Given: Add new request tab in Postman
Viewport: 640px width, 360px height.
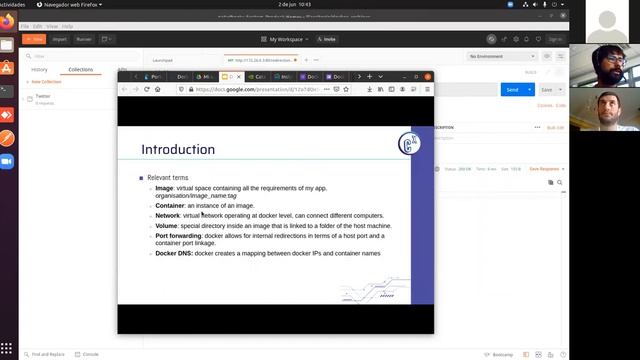Looking at the screenshot, I should point(306,60).
